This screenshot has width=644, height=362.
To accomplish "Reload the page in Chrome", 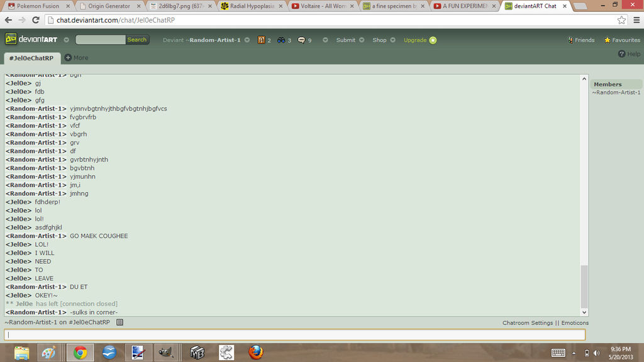I will coord(36,19).
